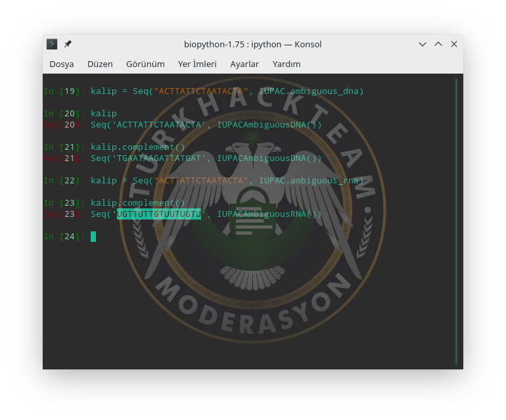
Task: Click the In [19] kalip Seq assignment line
Action: (x=204, y=91)
